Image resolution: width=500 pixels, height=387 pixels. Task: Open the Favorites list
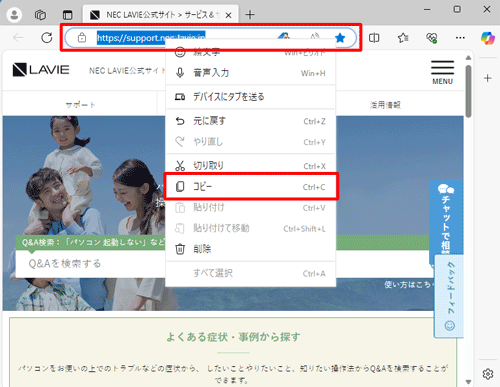[403, 38]
